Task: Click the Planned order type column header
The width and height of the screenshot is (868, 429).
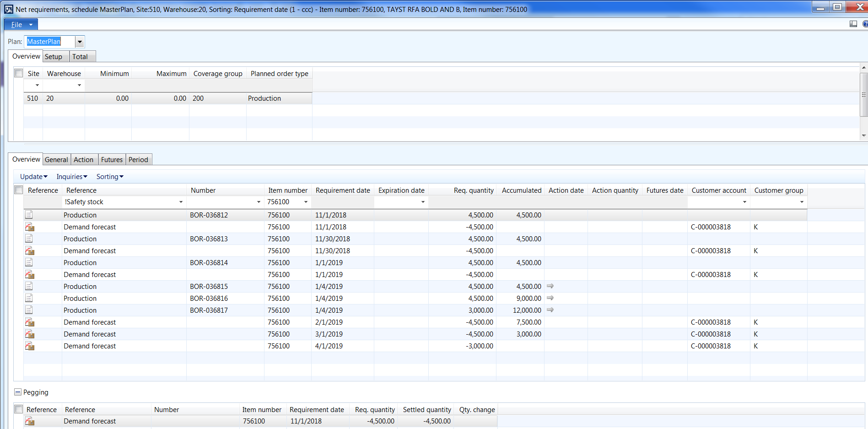Action: (x=279, y=74)
